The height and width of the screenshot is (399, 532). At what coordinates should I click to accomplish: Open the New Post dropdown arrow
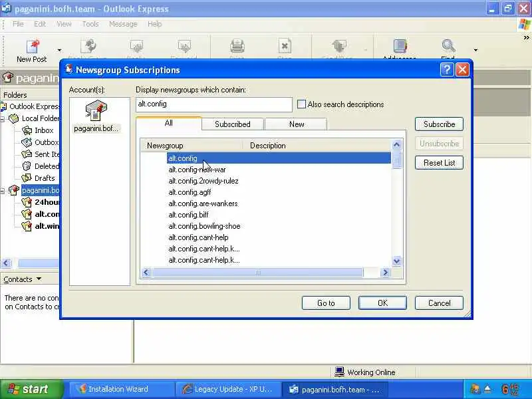[x=59, y=51]
